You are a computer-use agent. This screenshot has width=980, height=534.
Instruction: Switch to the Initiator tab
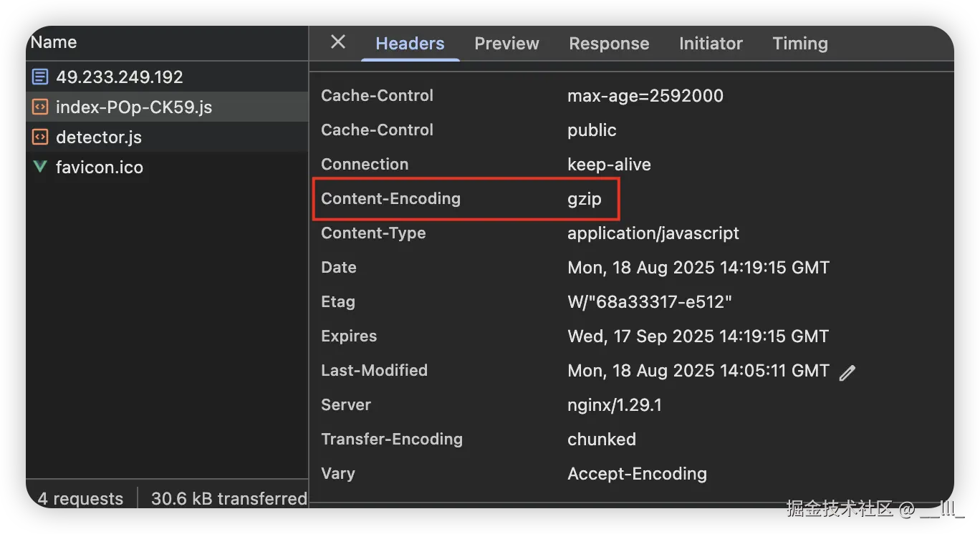pos(711,44)
